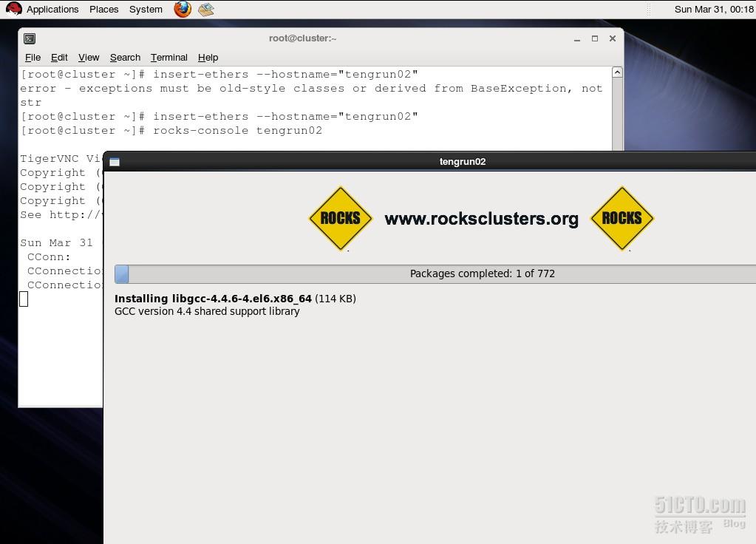This screenshot has width=756, height=544.
Task: Click the Red Hat logo icon
Action: point(13,9)
